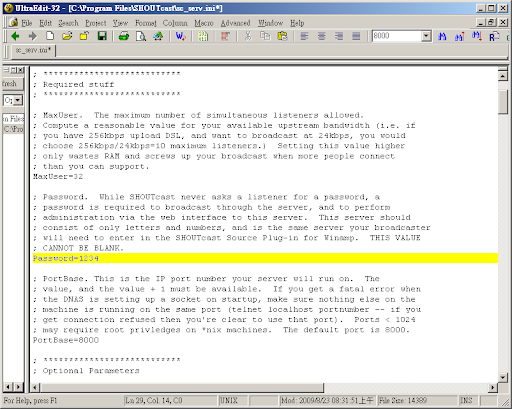This screenshot has height=409, width=512.
Task: Select the sc_serv.ini* file tab
Action: coord(34,50)
